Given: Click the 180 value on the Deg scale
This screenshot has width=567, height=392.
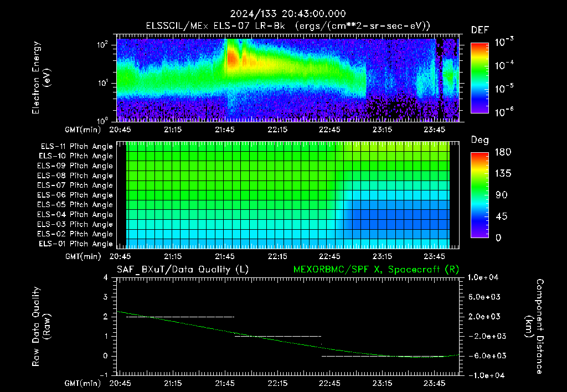Looking at the screenshot, I should pyautogui.click(x=503, y=152).
